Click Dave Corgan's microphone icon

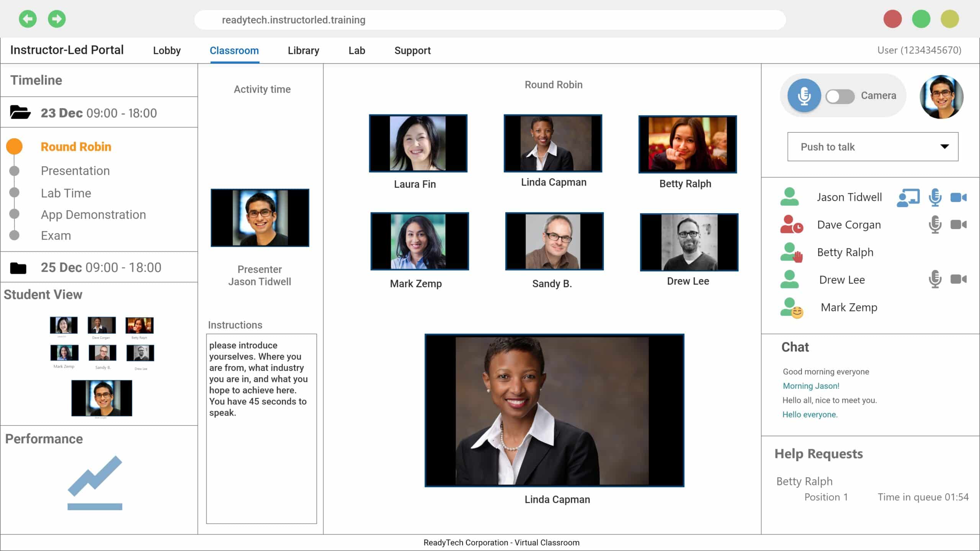tap(935, 225)
